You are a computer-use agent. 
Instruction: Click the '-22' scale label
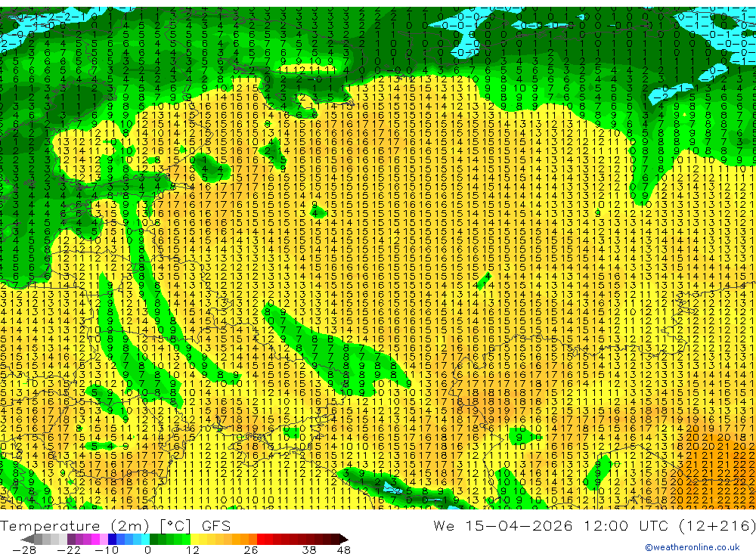tap(69, 550)
